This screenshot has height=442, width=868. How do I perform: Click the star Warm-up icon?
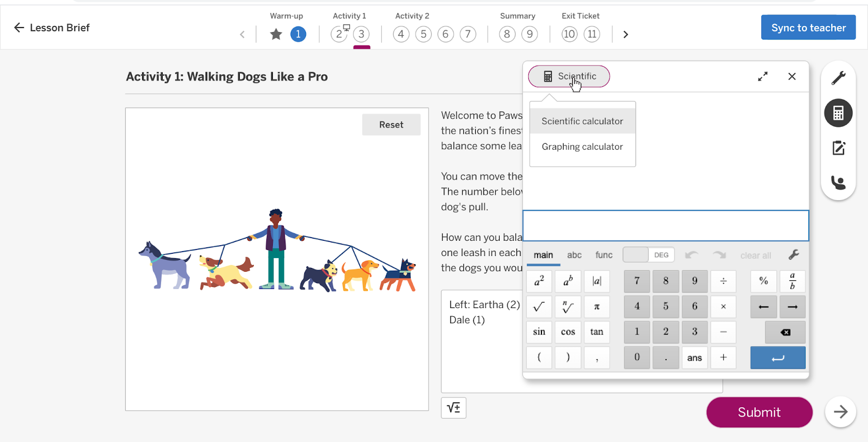(276, 34)
